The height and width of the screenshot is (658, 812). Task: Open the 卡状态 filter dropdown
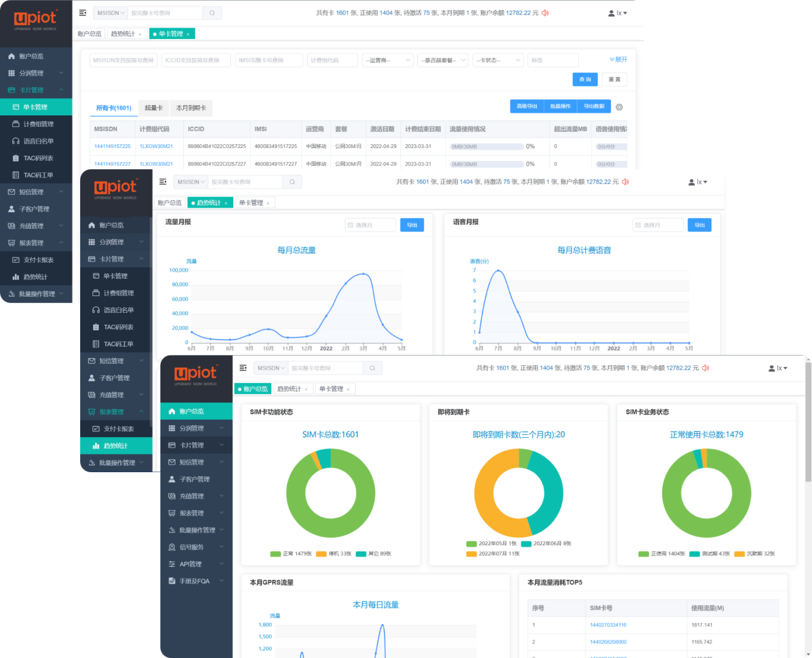pyautogui.click(x=499, y=60)
